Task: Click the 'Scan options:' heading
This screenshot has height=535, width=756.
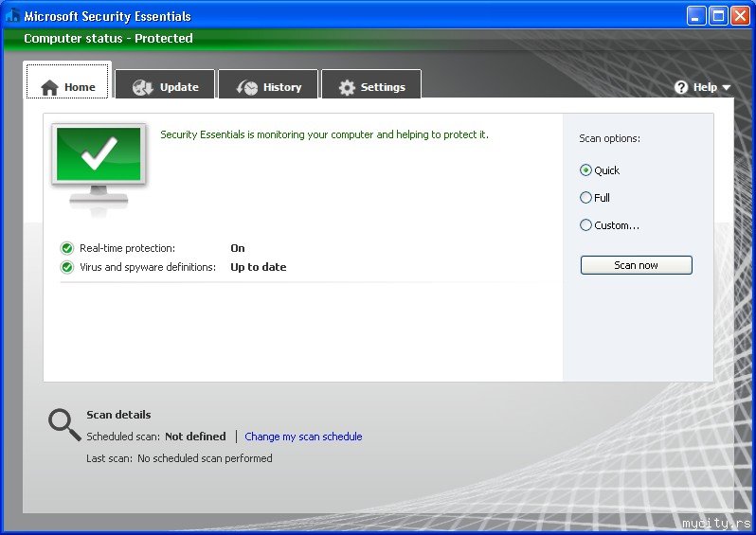Action: pyautogui.click(x=609, y=138)
